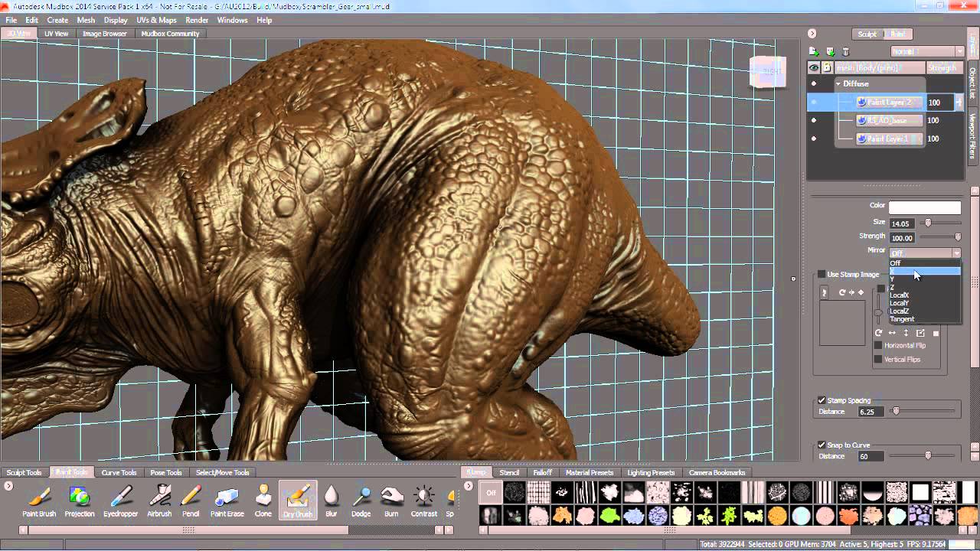The width and height of the screenshot is (980, 551).
Task: Open the Object List side tab
Action: pyautogui.click(x=973, y=83)
